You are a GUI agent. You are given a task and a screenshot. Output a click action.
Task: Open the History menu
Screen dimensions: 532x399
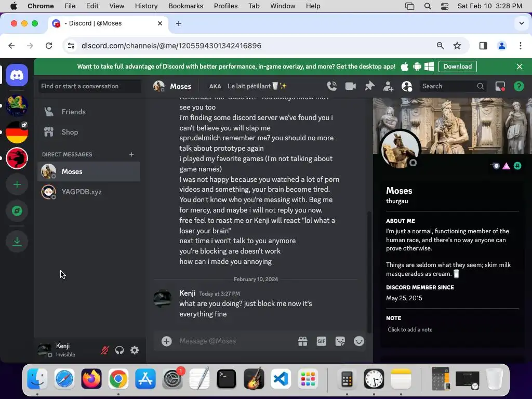pyautogui.click(x=146, y=6)
